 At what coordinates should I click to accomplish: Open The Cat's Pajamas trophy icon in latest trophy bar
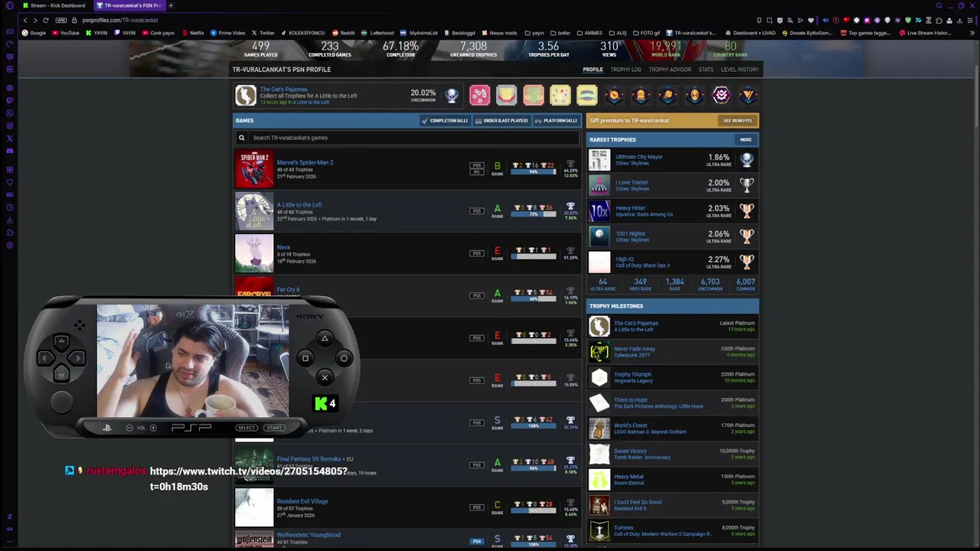click(246, 95)
